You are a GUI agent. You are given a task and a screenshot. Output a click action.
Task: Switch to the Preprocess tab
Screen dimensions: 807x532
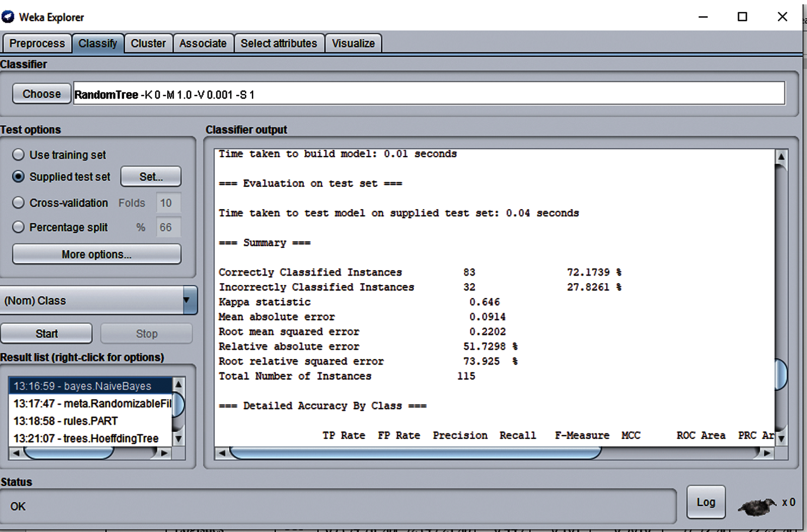click(37, 43)
